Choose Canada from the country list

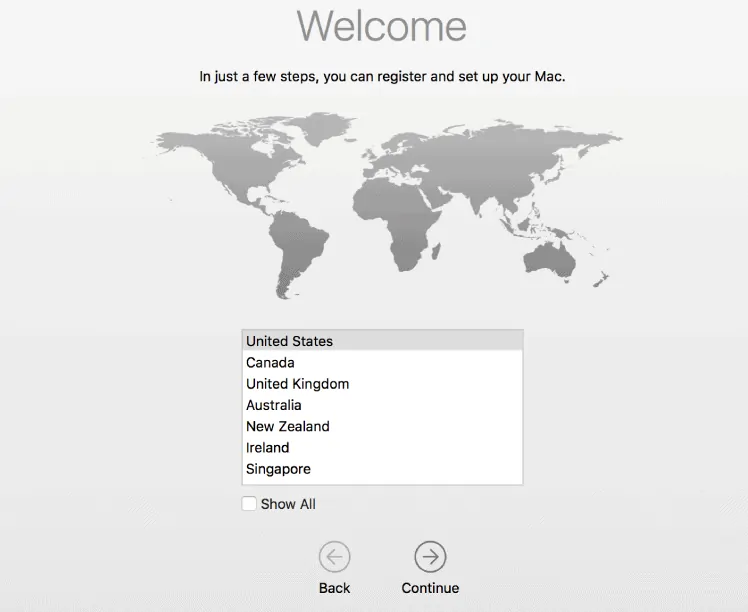(270, 362)
